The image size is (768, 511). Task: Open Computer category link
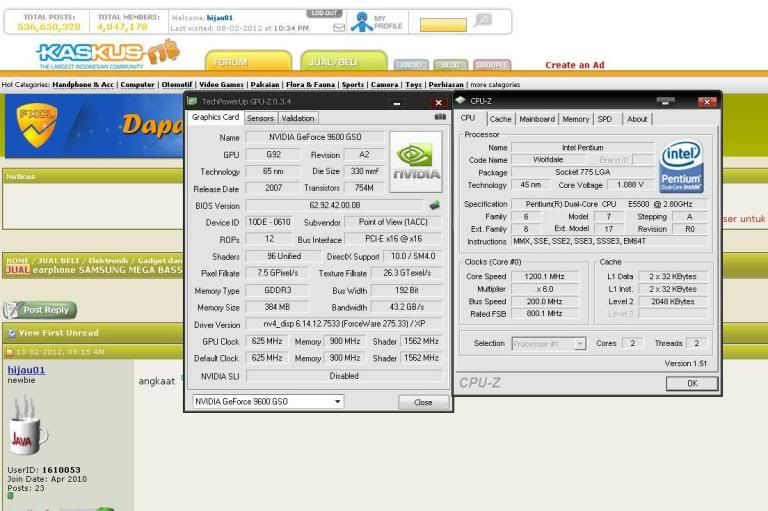click(x=137, y=85)
